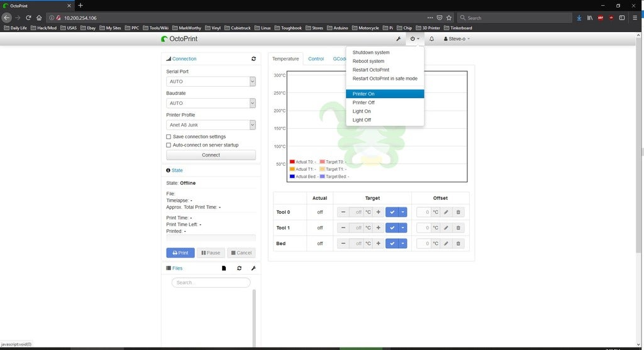
Task: Click the OctoPrint logo link
Action: pos(179,39)
